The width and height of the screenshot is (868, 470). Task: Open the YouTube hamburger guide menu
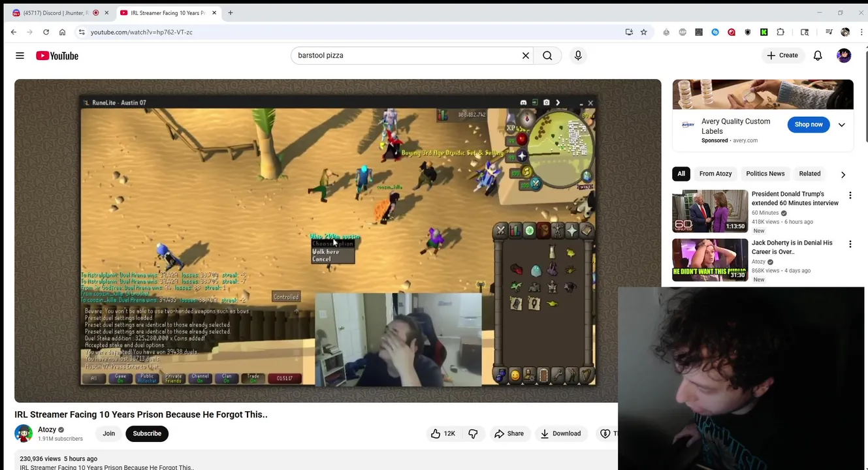[20, 55]
